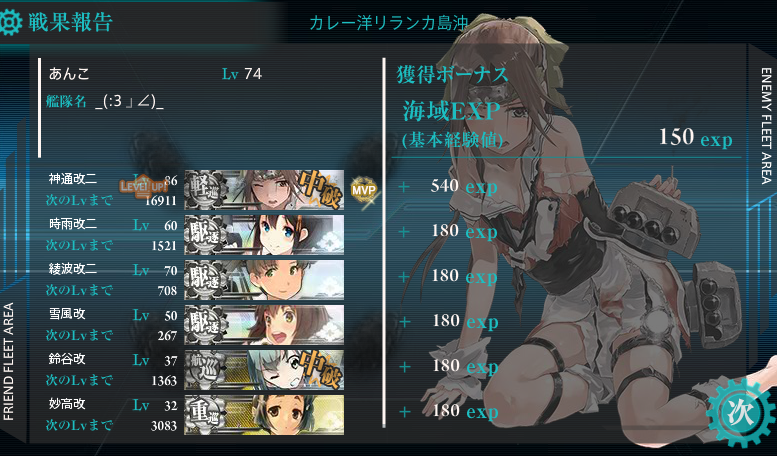The image size is (777, 456).
Task: Select 妙高改 heavy cruiser banner
Action: [264, 415]
